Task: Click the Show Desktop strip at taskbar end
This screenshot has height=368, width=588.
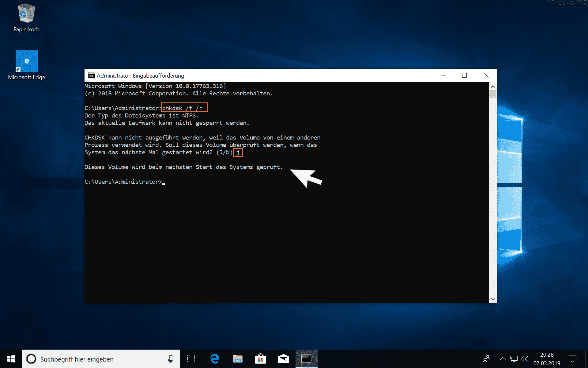Action: click(x=586, y=359)
